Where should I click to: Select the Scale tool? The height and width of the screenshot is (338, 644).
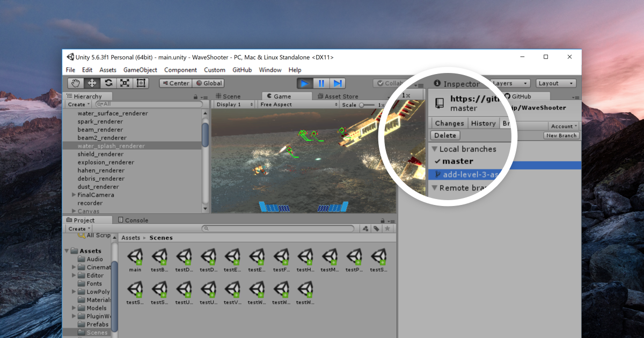click(x=125, y=83)
